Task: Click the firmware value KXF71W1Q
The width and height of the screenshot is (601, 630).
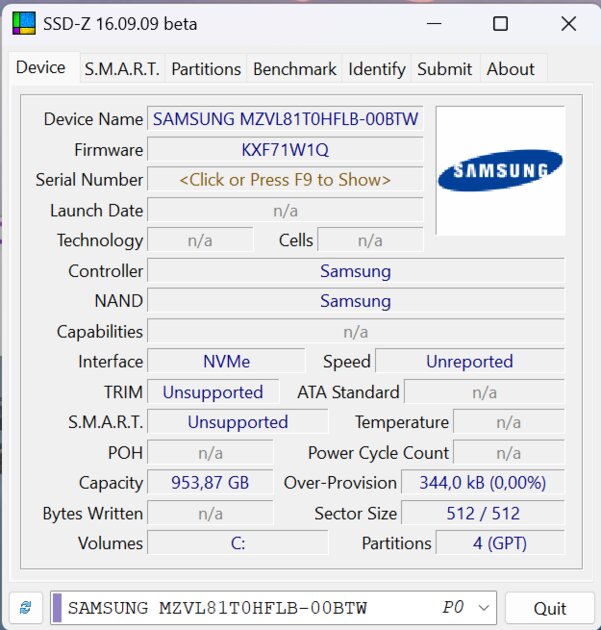Action: click(x=285, y=150)
